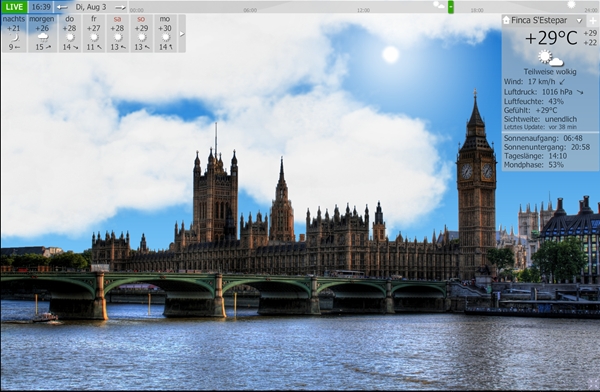Click the +22 daily low temperature
This screenshot has width=600, height=392.
coord(590,42)
